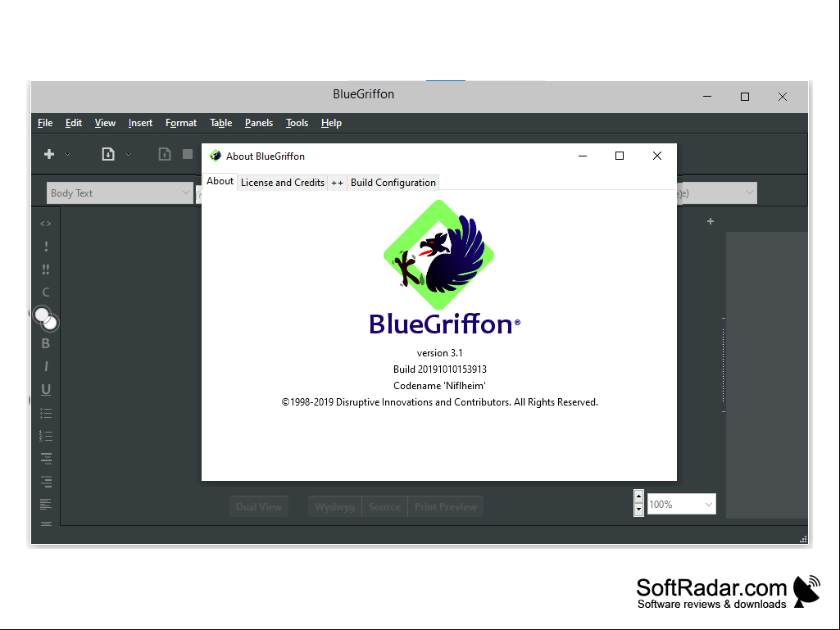Center align text icon at toolbar bottom

(x=46, y=523)
